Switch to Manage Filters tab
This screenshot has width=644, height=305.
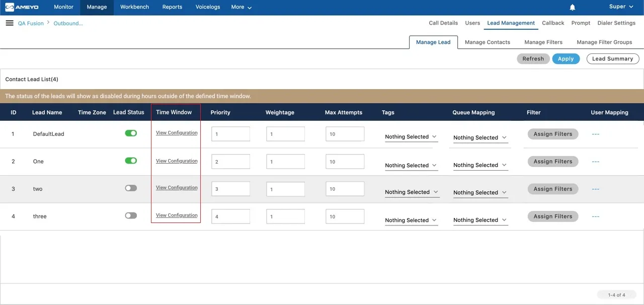coord(543,42)
